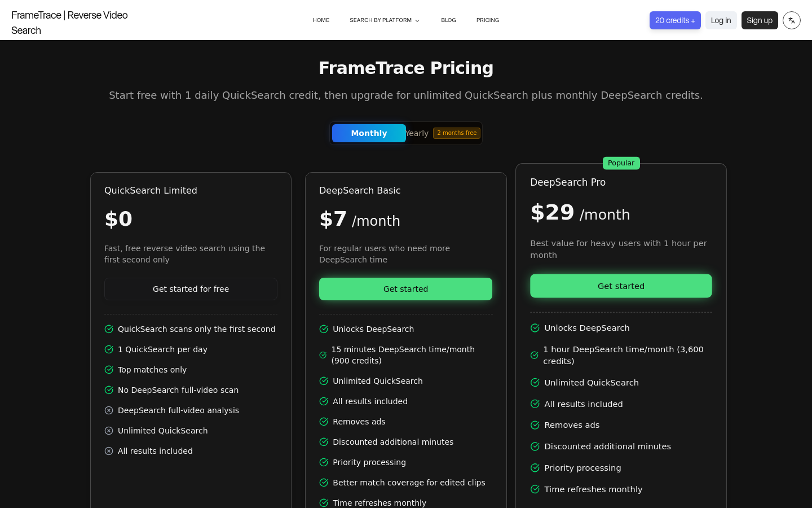Click the FrameTrace Pricing heading
812x508 pixels.
[x=406, y=68]
